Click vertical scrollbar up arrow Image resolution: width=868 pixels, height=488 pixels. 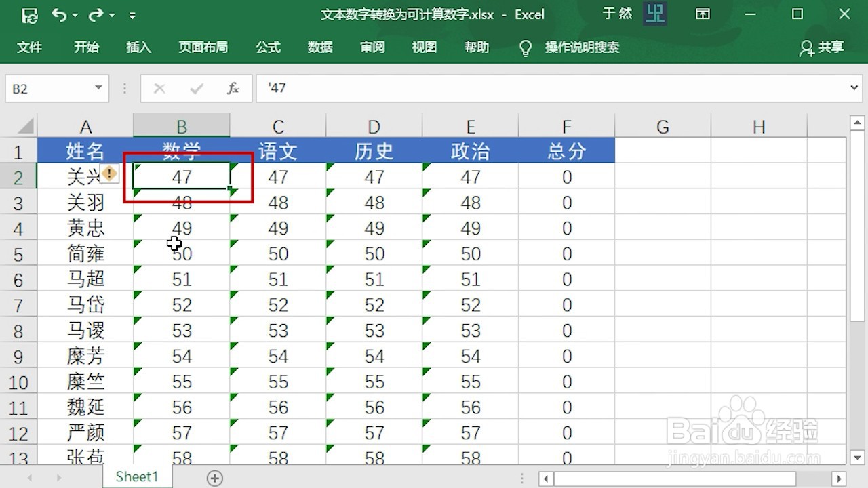[x=856, y=123]
